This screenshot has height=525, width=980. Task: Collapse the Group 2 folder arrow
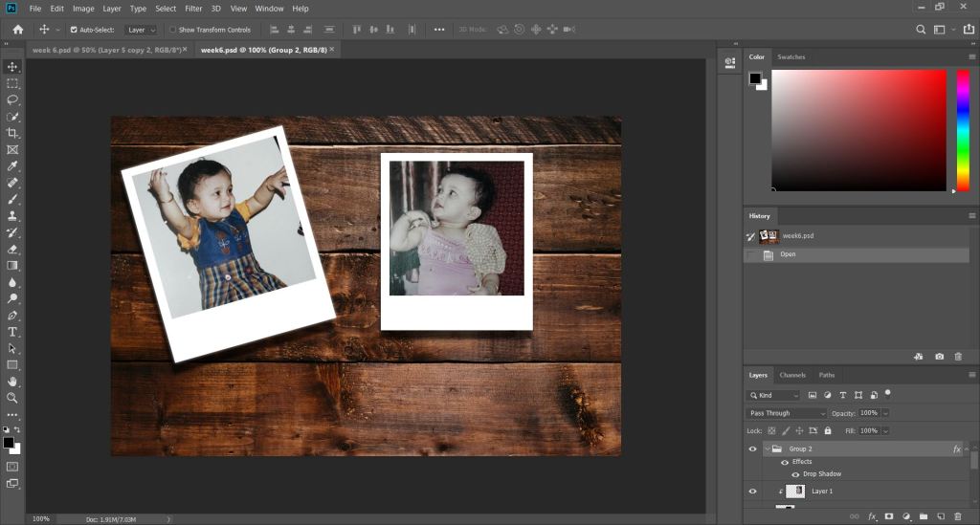[x=767, y=448]
